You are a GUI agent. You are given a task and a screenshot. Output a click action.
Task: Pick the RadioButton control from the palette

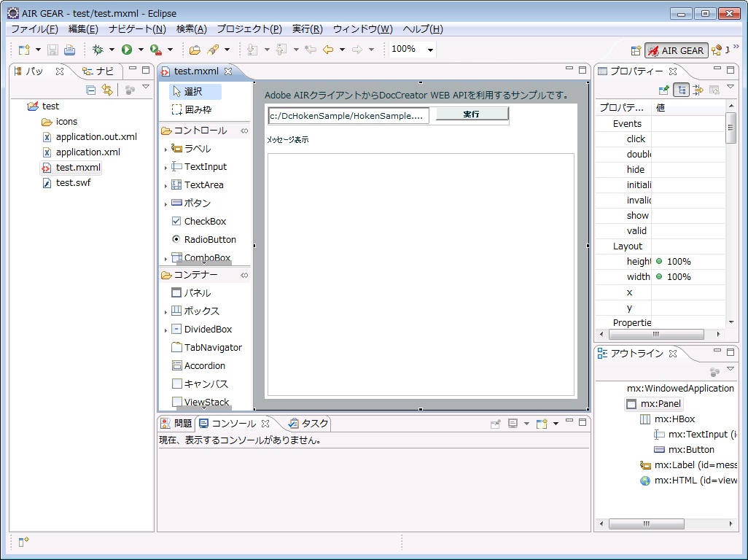tap(203, 239)
